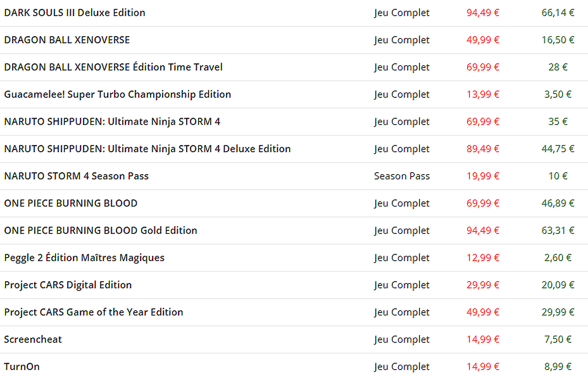Select Project CARS Game of the Year Edition

(x=94, y=312)
